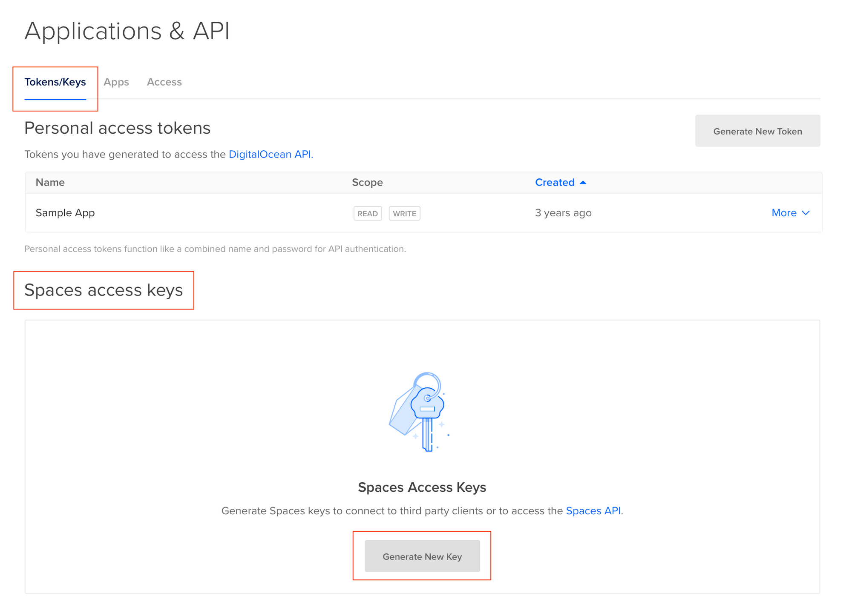Switch to the Apps tab
This screenshot has width=852, height=616.
(x=116, y=82)
